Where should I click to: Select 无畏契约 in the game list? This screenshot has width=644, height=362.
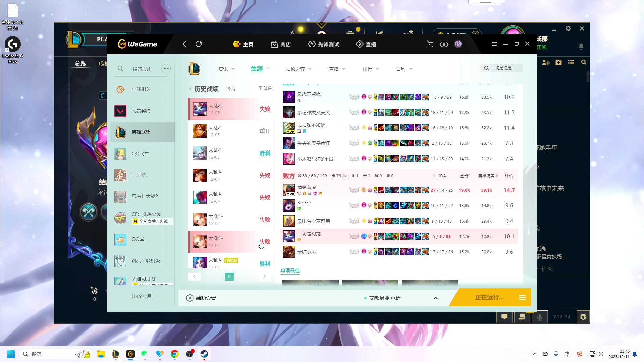(x=143, y=111)
